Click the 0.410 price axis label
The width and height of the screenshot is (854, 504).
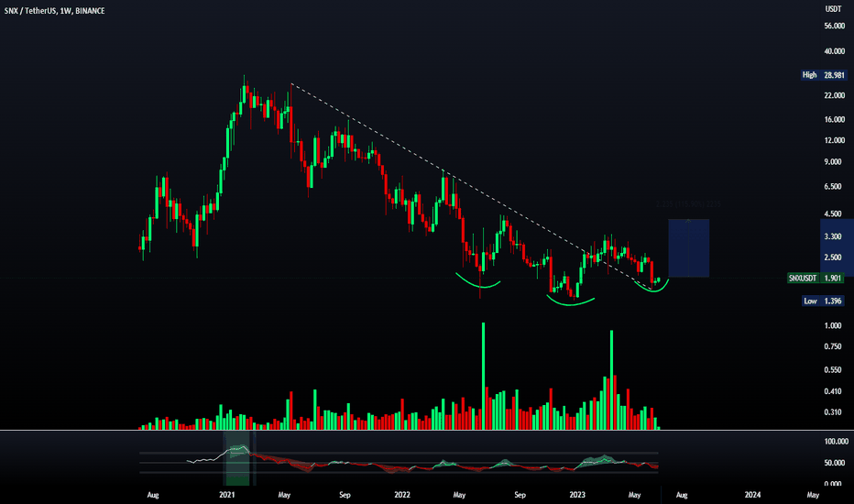(x=833, y=390)
